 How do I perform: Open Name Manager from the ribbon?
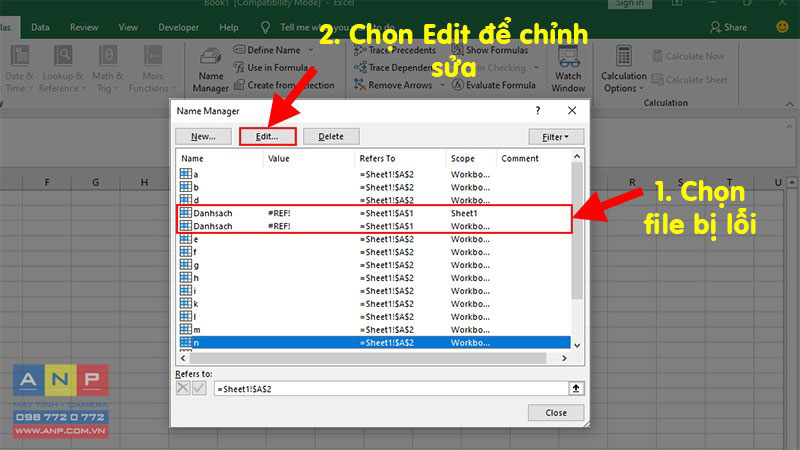[210, 70]
